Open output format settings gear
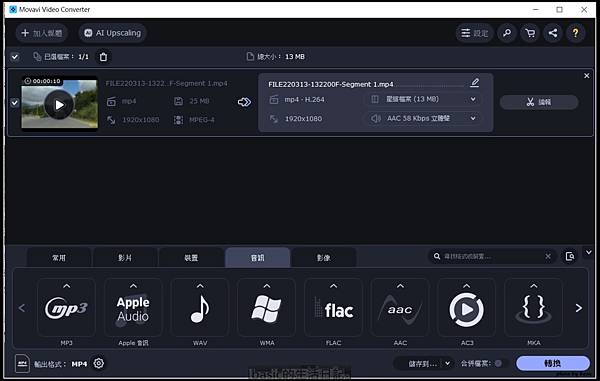 point(99,363)
